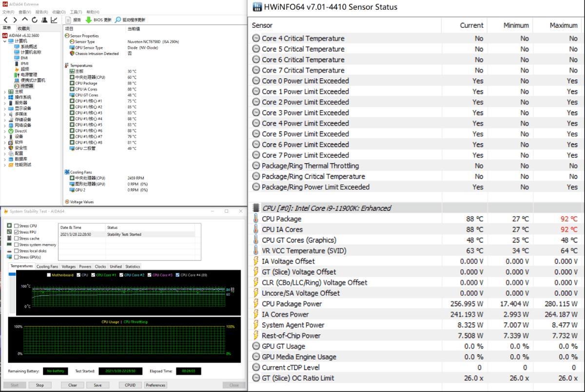Expand the 服务器 tree node

point(4,103)
